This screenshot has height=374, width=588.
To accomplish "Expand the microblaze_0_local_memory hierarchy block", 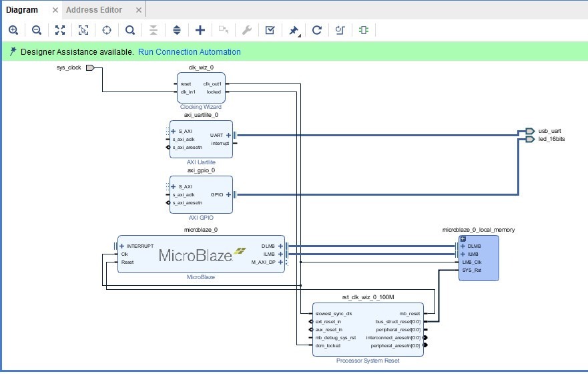I will (463, 239).
